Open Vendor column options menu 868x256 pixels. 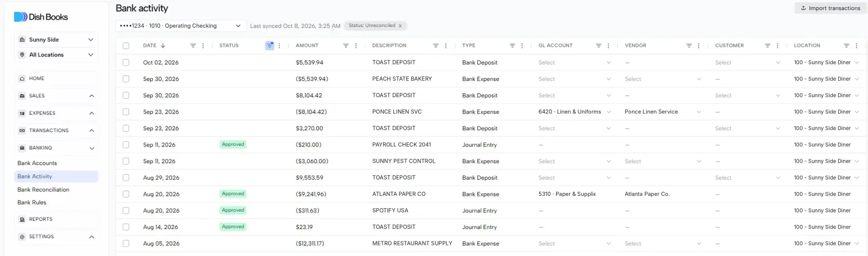[x=699, y=46]
